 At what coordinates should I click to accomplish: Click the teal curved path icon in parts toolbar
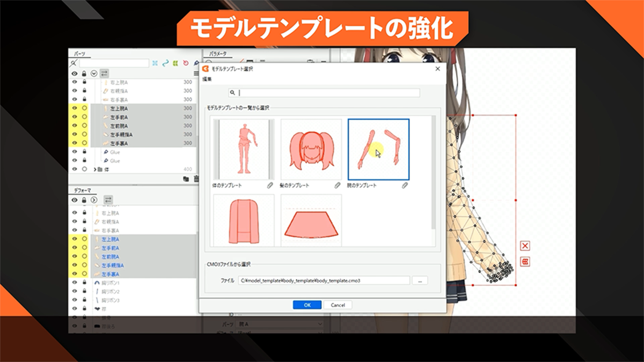pyautogui.click(x=165, y=63)
